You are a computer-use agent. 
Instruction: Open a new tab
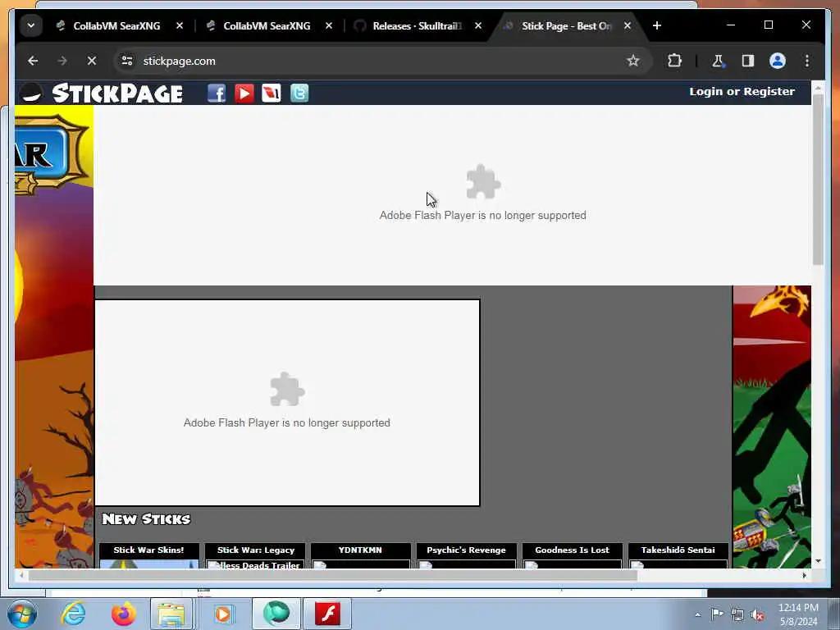click(x=657, y=25)
